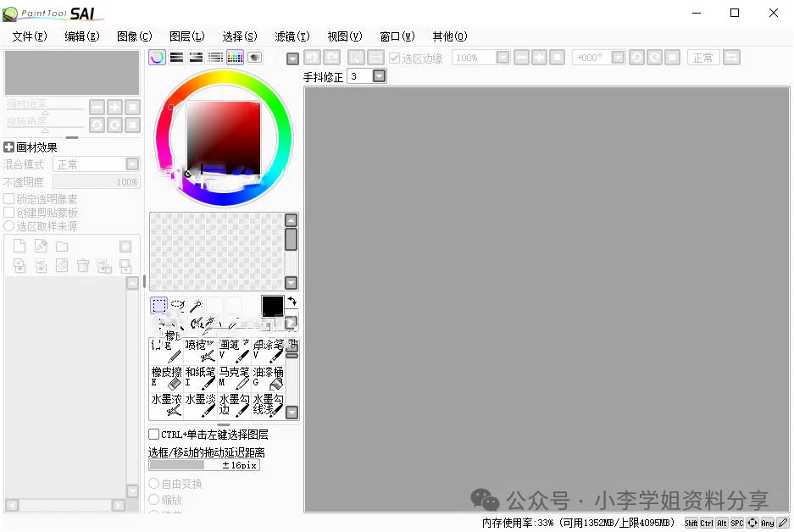Image resolution: width=794 pixels, height=532 pixels.
Task: Select the 缩放 radio option
Action: (154, 500)
